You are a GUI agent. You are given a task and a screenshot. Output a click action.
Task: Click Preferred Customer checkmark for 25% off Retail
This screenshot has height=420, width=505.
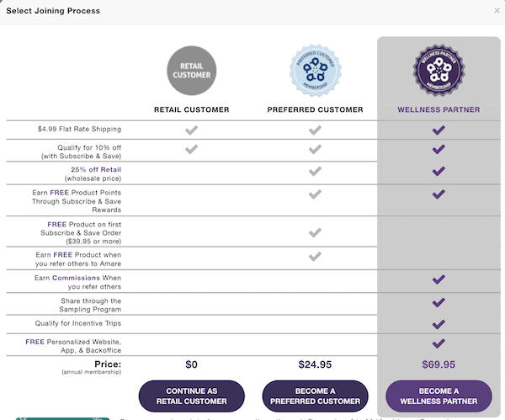click(315, 171)
